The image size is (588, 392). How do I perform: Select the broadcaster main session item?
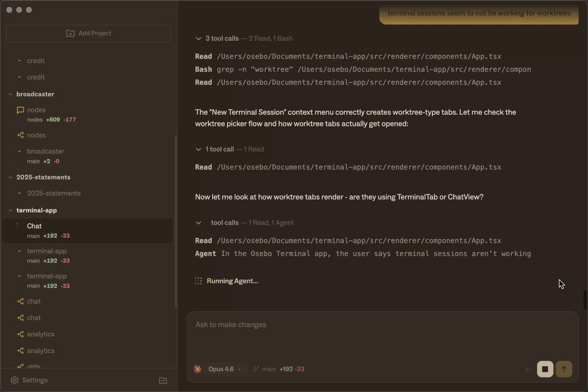[x=88, y=156]
